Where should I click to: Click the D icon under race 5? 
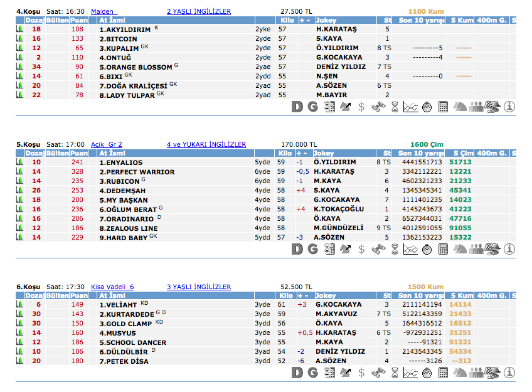pyautogui.click(x=297, y=249)
